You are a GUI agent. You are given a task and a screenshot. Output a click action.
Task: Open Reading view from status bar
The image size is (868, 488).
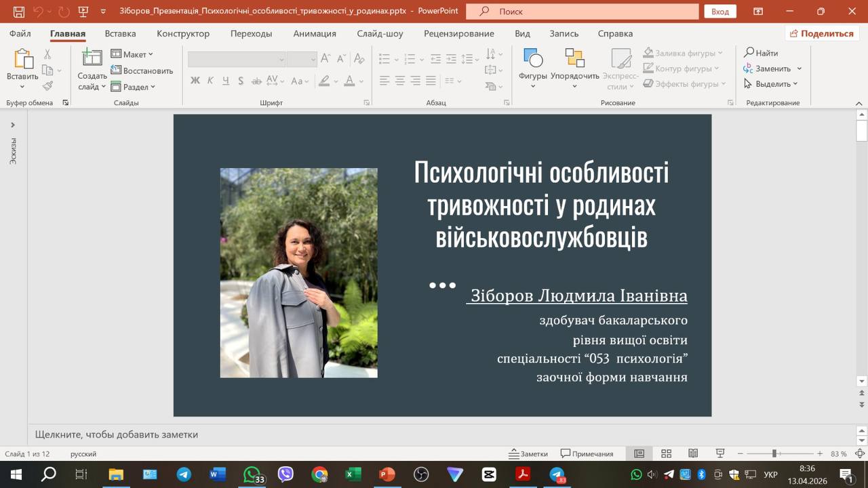pyautogui.click(x=692, y=453)
